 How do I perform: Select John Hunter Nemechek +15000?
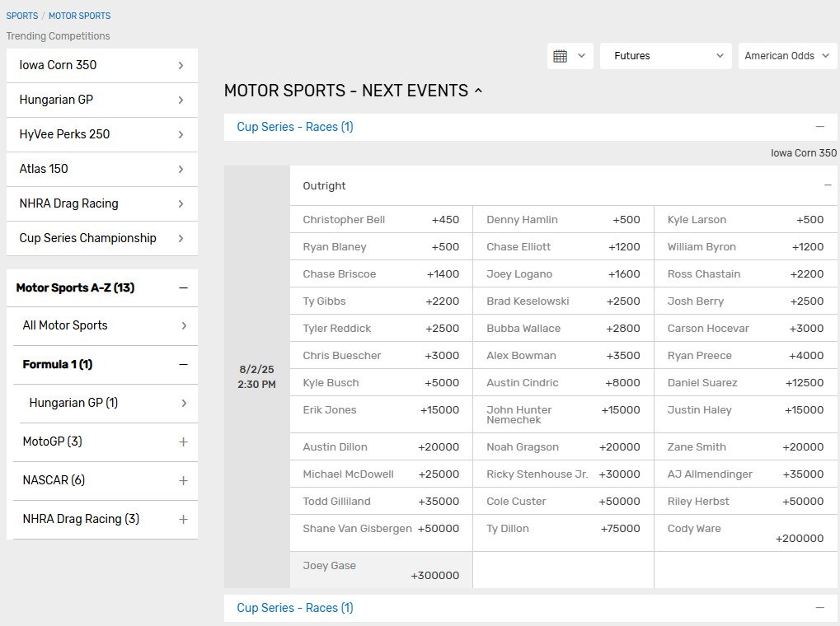pyautogui.click(x=563, y=415)
